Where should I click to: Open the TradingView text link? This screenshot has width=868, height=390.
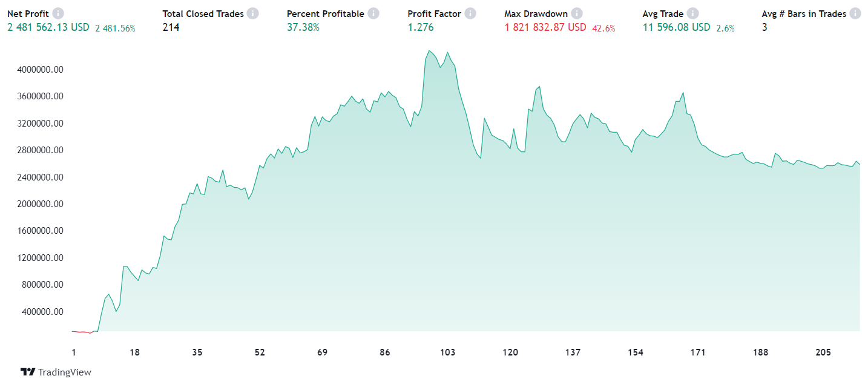pos(64,372)
